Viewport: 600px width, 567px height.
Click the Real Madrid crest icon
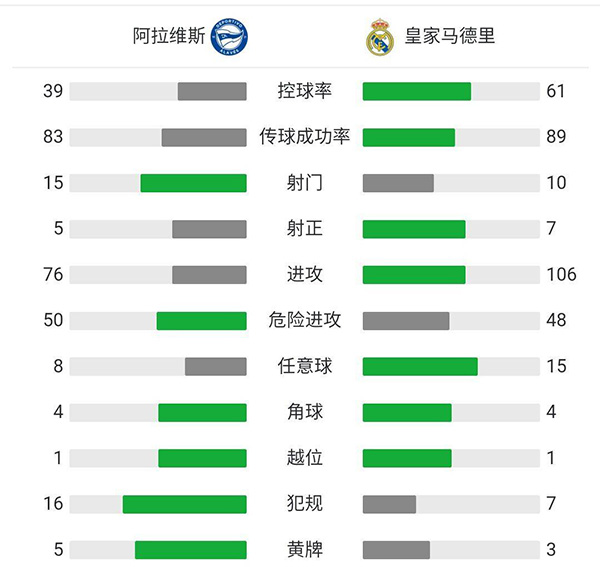click(381, 37)
